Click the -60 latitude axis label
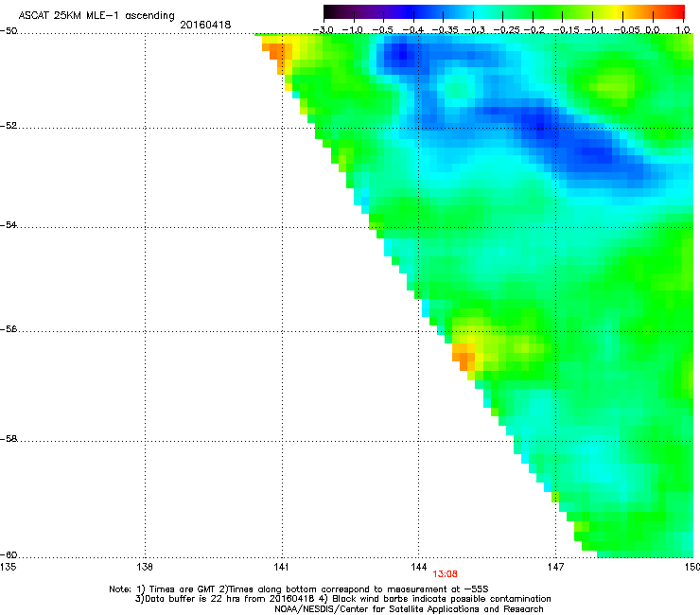The height and width of the screenshot is (615, 700). coord(9,555)
